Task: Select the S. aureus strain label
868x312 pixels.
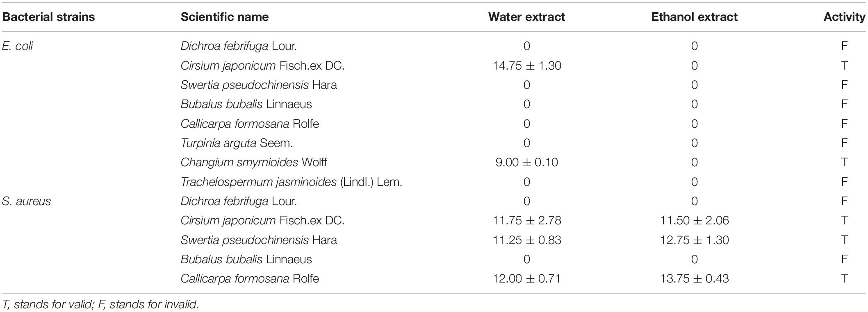Action: coord(26,201)
